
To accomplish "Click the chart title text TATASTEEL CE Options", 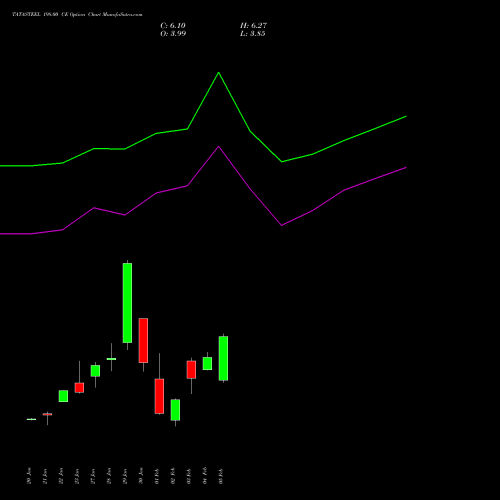I will [x=77, y=15].
